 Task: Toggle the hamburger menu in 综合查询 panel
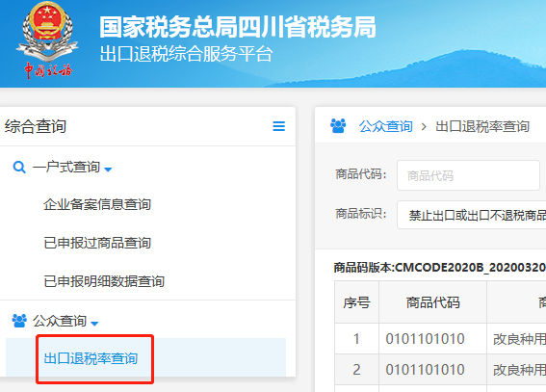click(278, 126)
